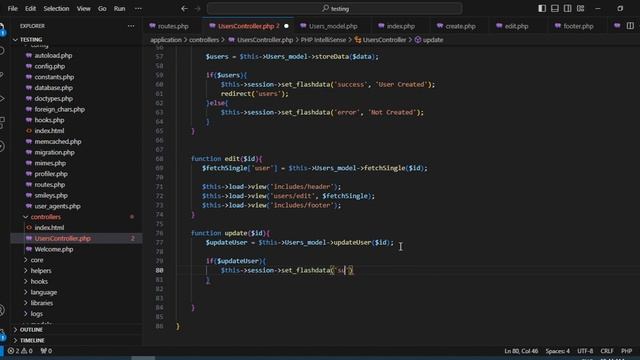
Task: Split the editor with the split icon
Action: pyautogui.click(x=630, y=26)
